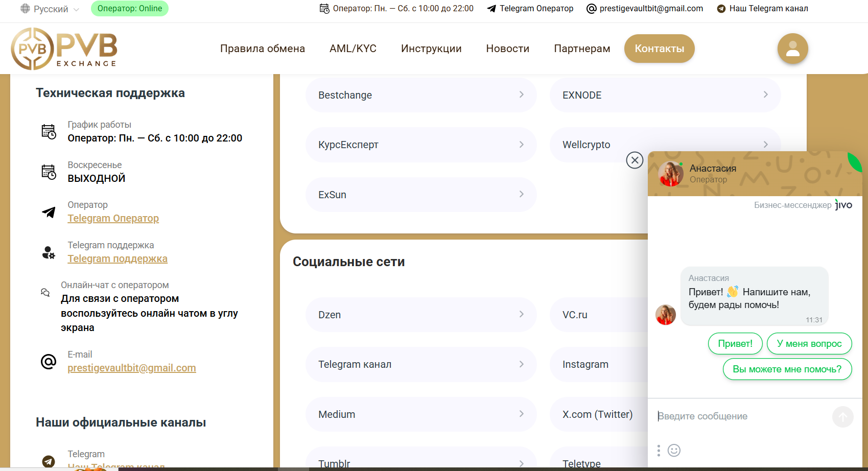Close the Jivo chat widget
Viewport: 868px width, 471px height.
(635, 160)
